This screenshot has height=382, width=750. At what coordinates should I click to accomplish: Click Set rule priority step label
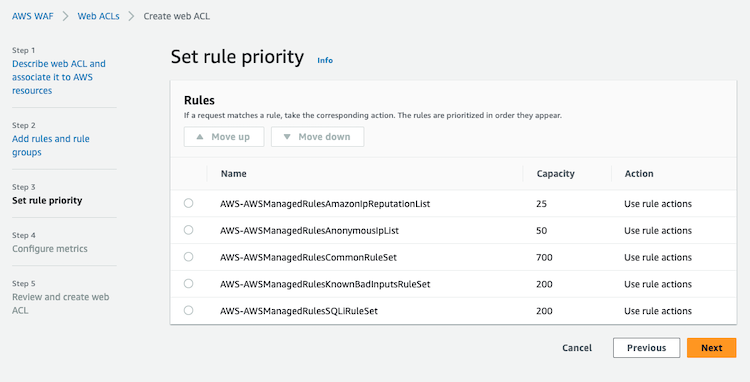47,200
